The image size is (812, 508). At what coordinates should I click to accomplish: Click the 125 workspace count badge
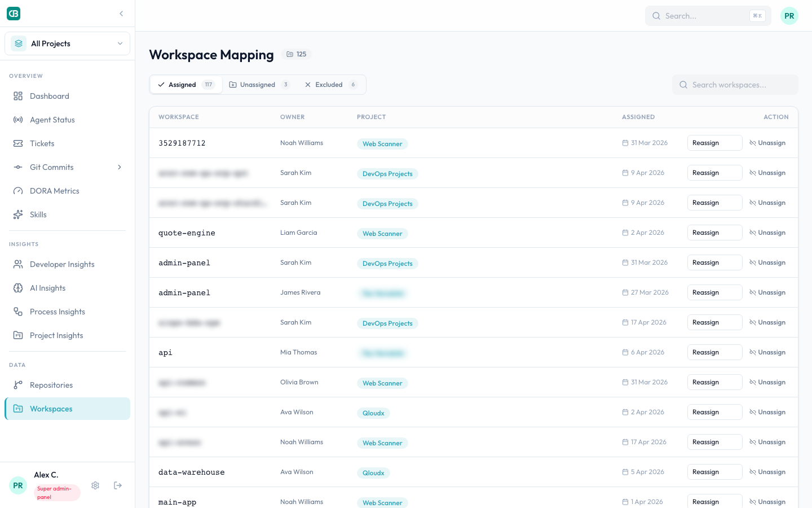pyautogui.click(x=296, y=54)
